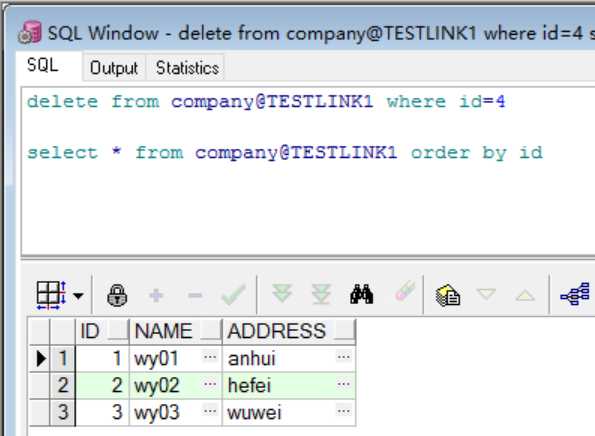Click fetch next page double-arrow icon
Screen dimensions: 595x436
coord(282,293)
